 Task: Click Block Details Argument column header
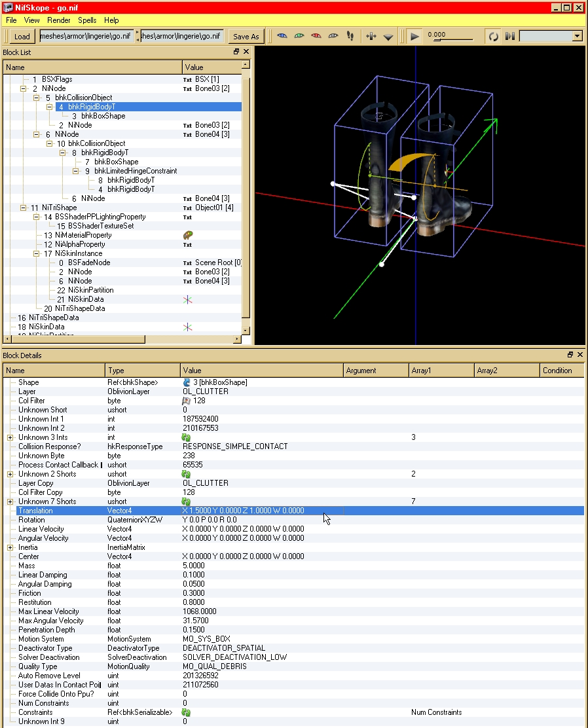(x=376, y=370)
